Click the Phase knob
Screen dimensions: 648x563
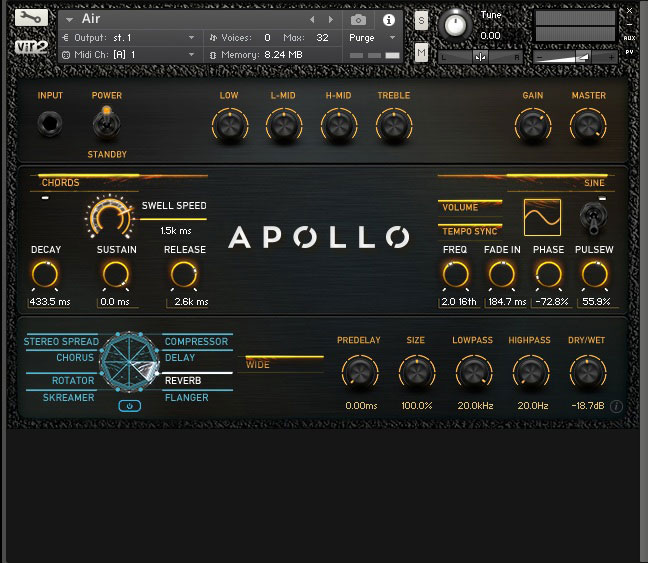tap(548, 274)
